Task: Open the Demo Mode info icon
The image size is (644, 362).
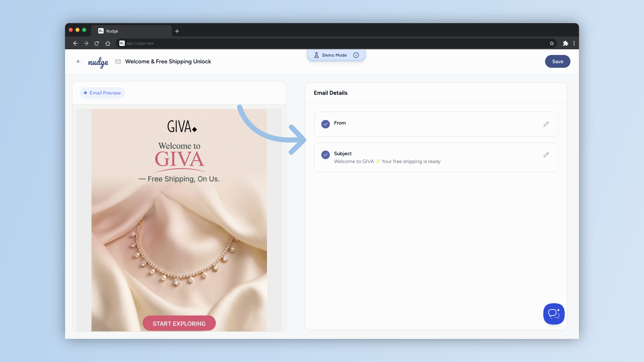Action: pos(356,55)
